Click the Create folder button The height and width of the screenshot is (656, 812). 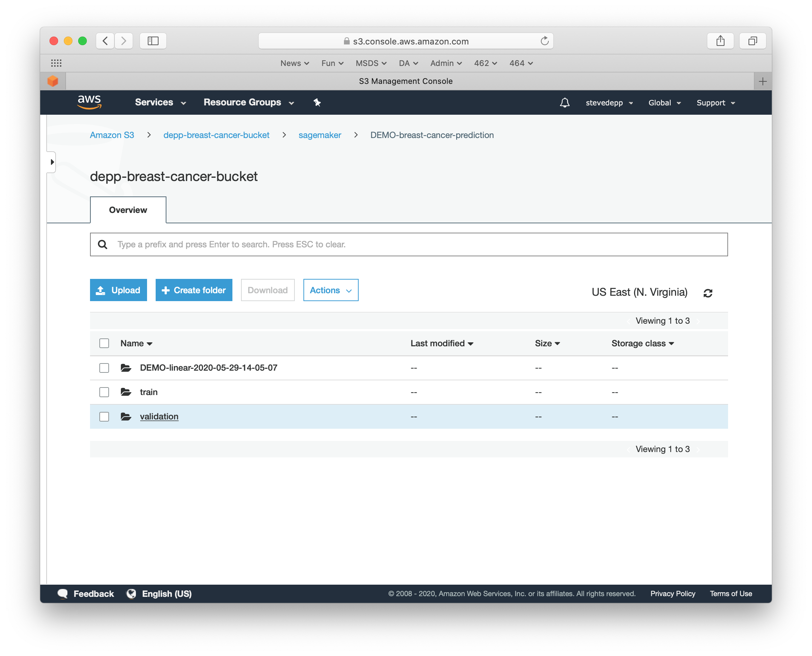point(194,290)
